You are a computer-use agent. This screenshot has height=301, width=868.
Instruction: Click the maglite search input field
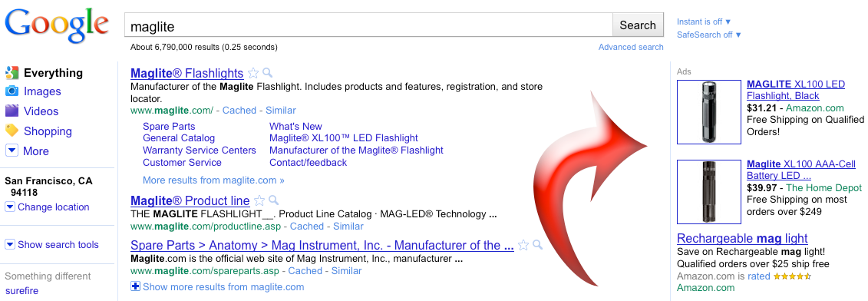(368, 25)
